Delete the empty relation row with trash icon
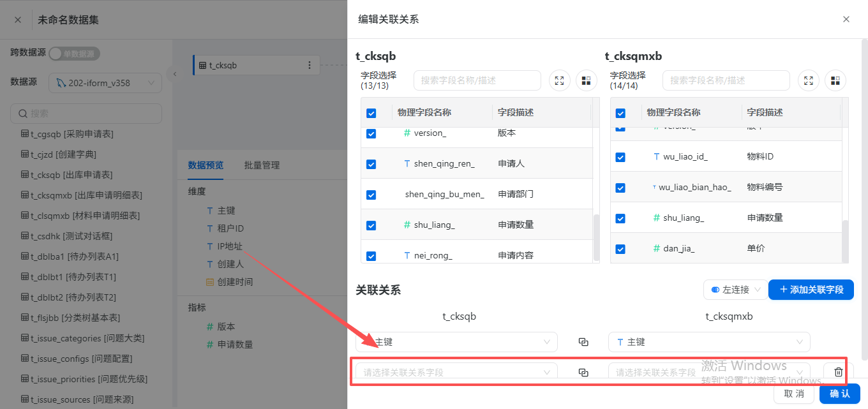The image size is (868, 409). (x=839, y=372)
